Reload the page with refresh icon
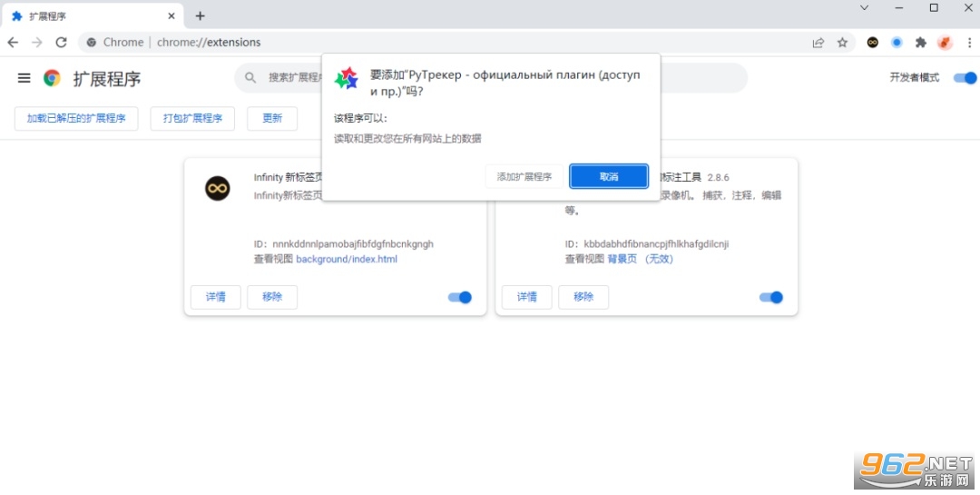This screenshot has width=980, height=495. [61, 43]
